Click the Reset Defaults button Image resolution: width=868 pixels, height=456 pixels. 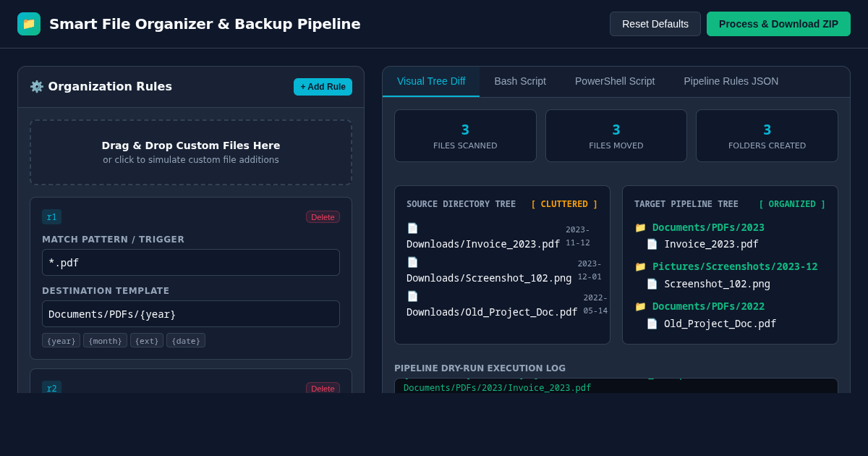click(655, 24)
